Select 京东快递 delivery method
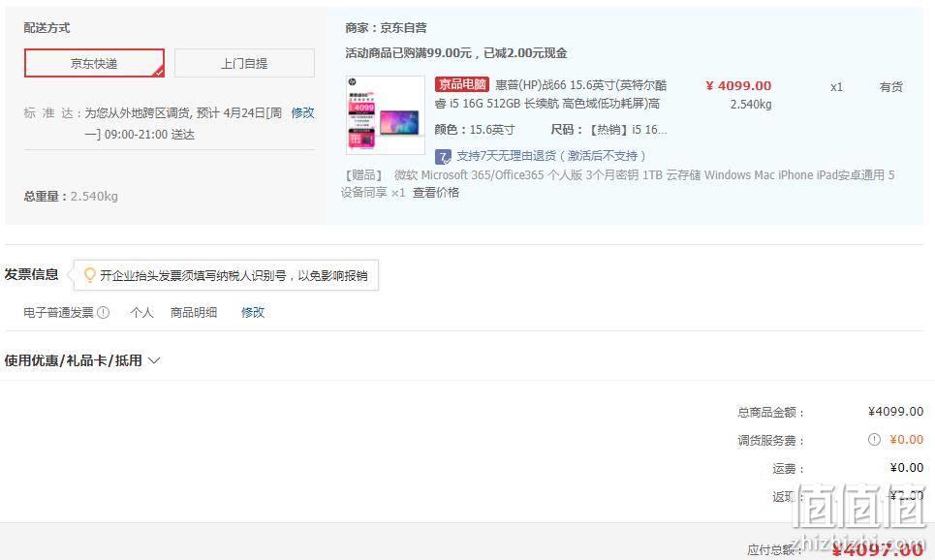The image size is (935, 560). click(x=94, y=63)
